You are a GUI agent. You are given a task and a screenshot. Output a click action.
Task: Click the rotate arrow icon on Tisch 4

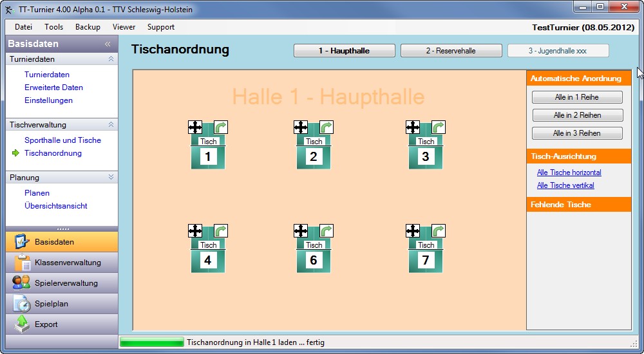[x=221, y=231]
